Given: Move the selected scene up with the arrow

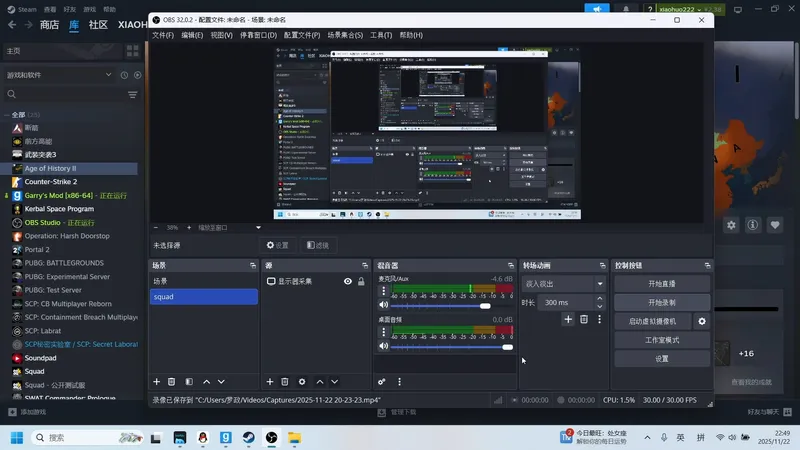Looking at the screenshot, I should [207, 382].
